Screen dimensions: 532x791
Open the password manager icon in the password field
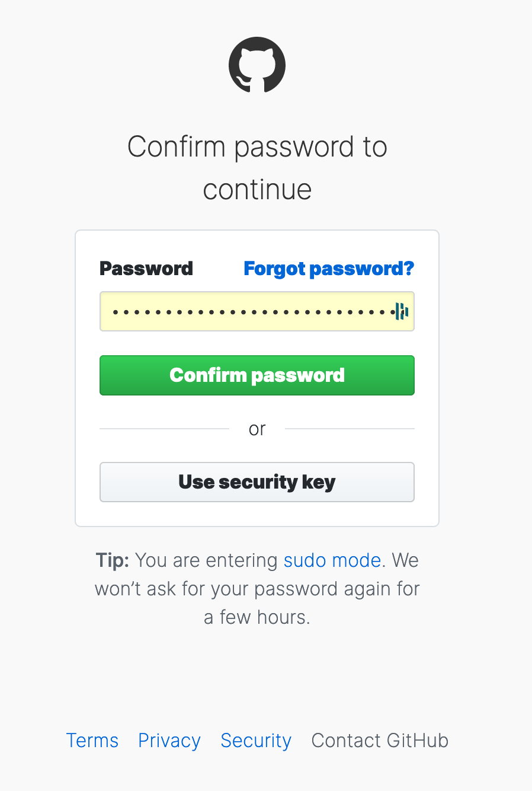point(402,311)
